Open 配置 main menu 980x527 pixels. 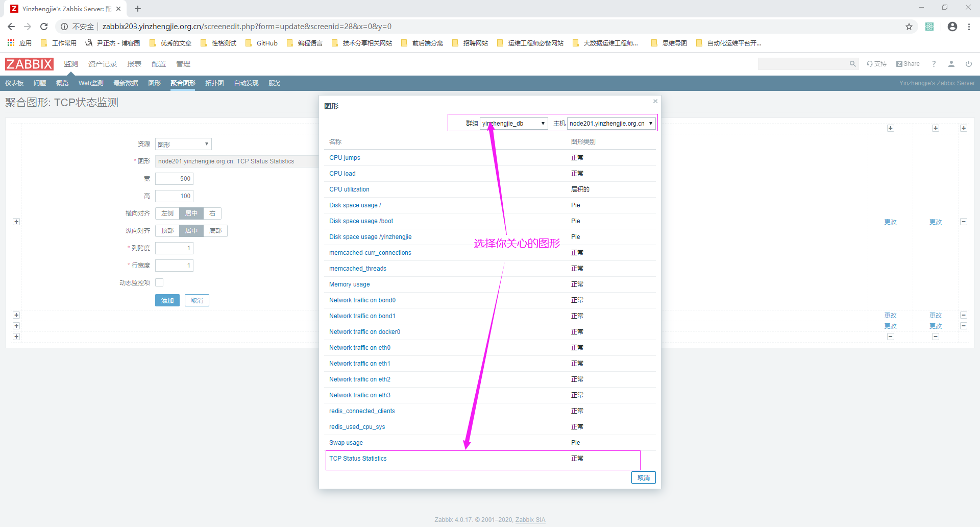click(x=159, y=64)
